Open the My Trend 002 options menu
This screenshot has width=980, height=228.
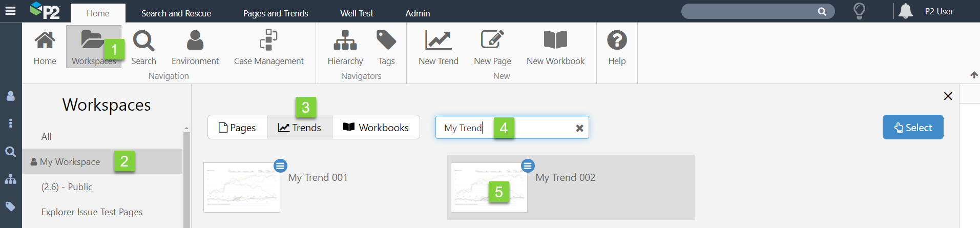coord(528,166)
